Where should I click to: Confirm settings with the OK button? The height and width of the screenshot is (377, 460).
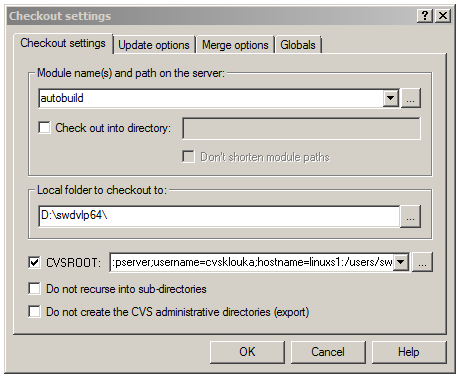247,352
